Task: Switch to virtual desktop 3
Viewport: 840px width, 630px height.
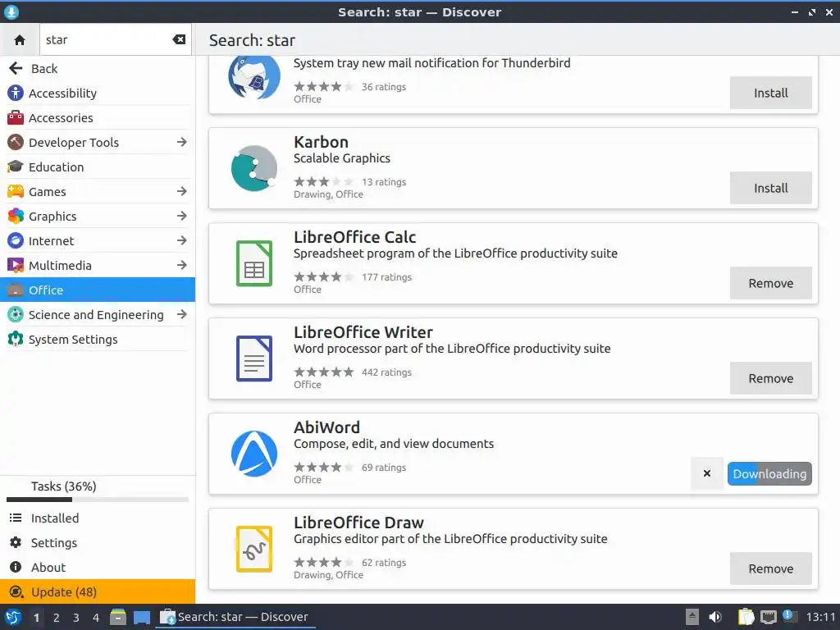Action: [76, 618]
